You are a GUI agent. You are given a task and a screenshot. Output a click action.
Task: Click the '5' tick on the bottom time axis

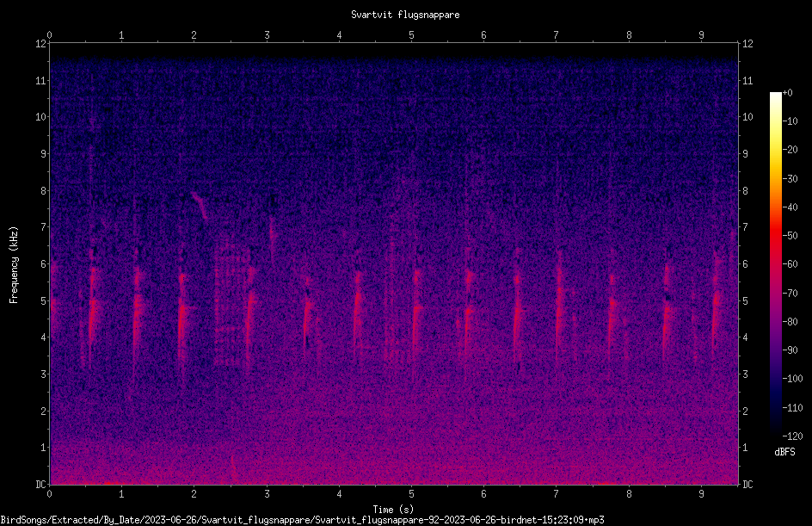[x=412, y=494]
